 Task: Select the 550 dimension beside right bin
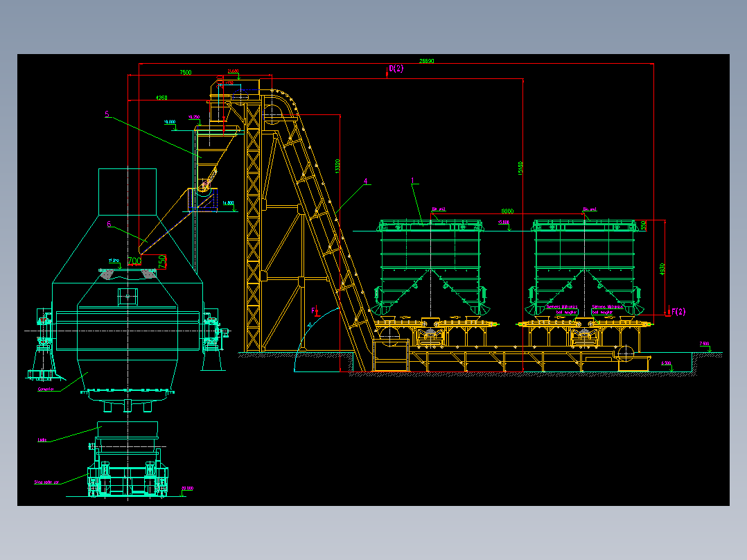point(643,225)
